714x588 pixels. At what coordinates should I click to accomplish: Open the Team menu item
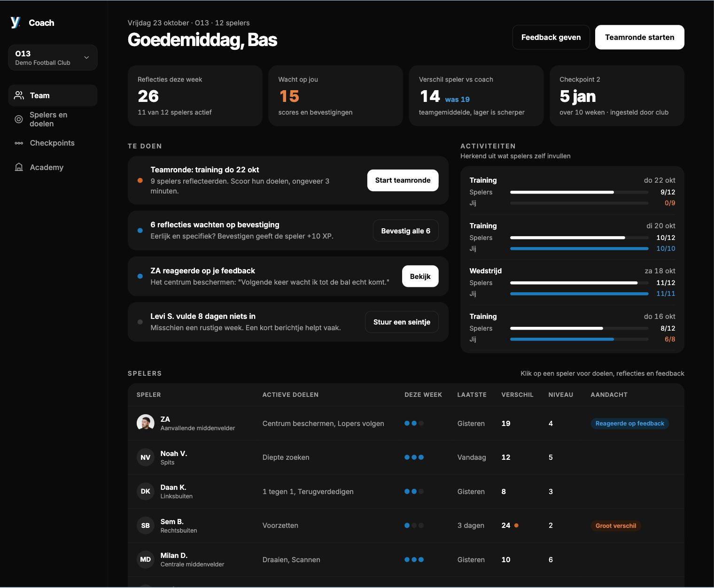point(53,95)
